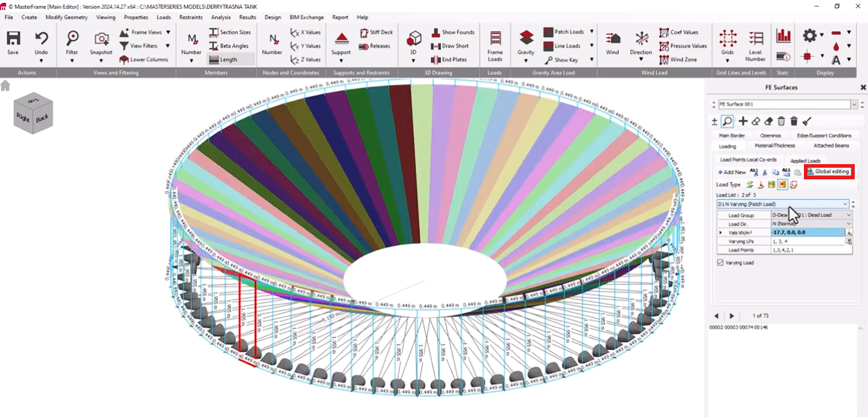
Task: Toggle the Varying Load checkbox
Action: tap(721, 262)
